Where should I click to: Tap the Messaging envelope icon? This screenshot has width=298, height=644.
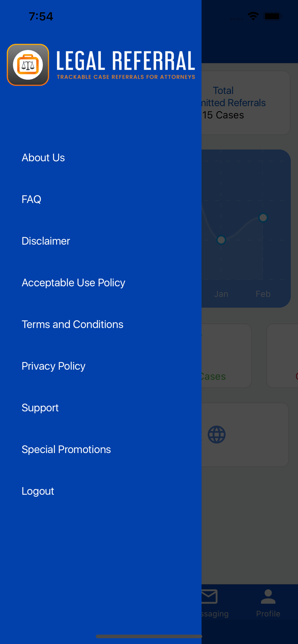tap(210, 597)
